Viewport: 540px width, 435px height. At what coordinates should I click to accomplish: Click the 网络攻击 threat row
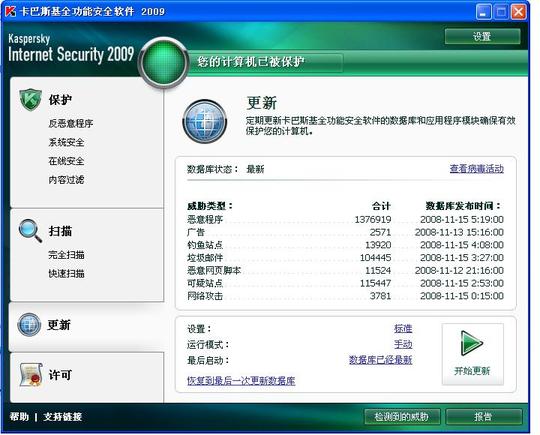(x=345, y=296)
